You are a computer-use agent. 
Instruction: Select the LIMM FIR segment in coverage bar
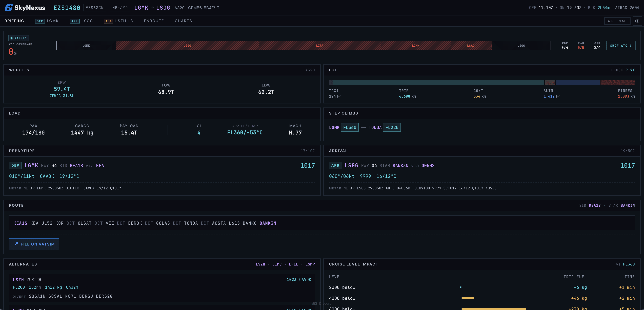416,46
